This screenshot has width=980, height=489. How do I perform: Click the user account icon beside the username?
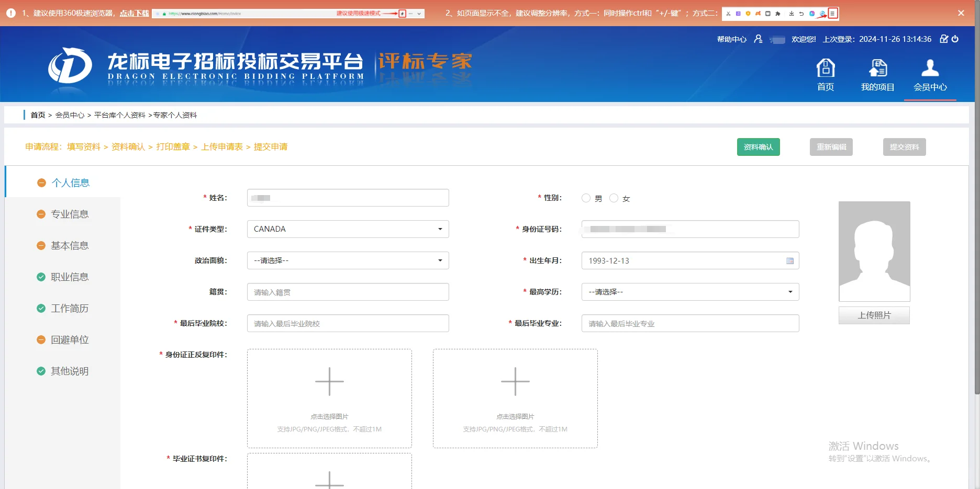759,39
